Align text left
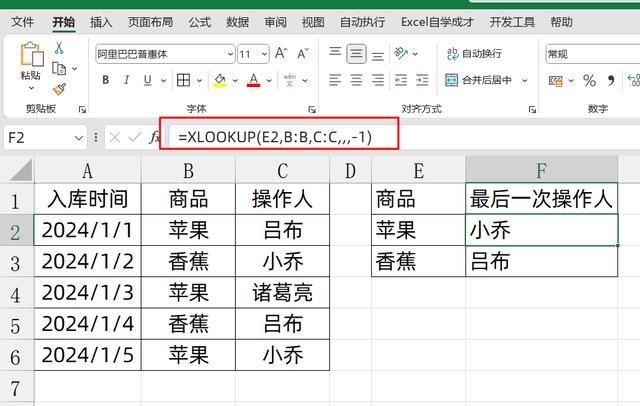 [335, 80]
